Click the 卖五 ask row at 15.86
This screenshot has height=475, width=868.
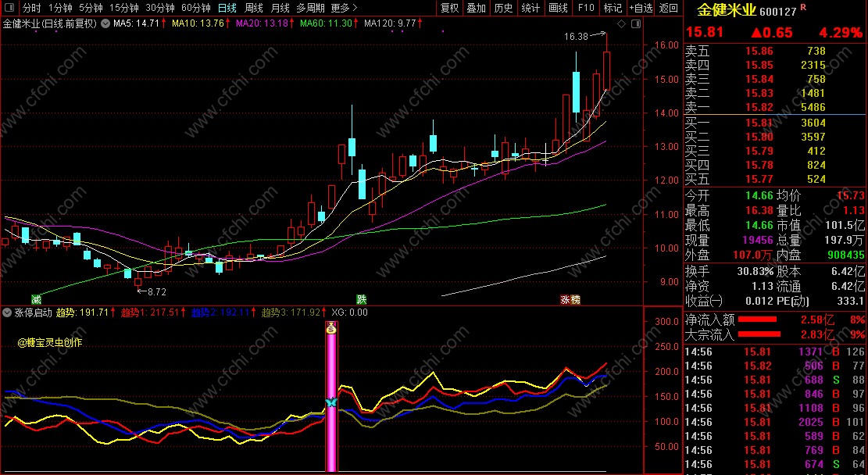(775, 51)
